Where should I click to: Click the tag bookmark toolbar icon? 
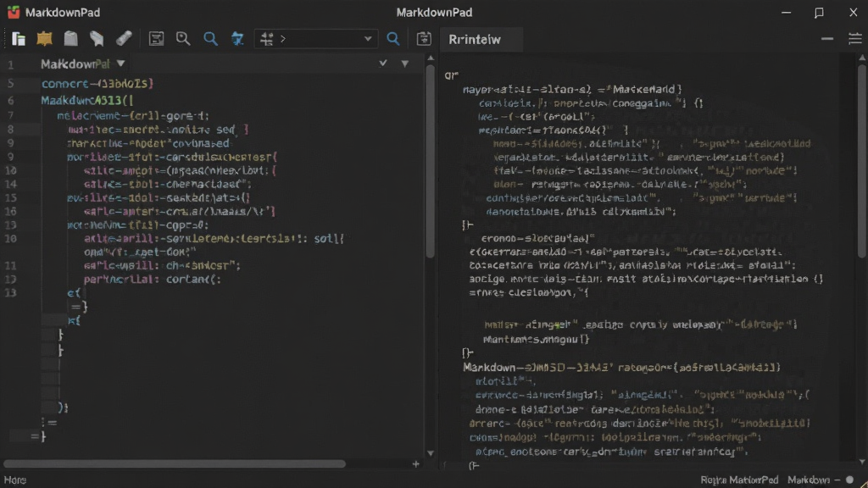tap(97, 39)
